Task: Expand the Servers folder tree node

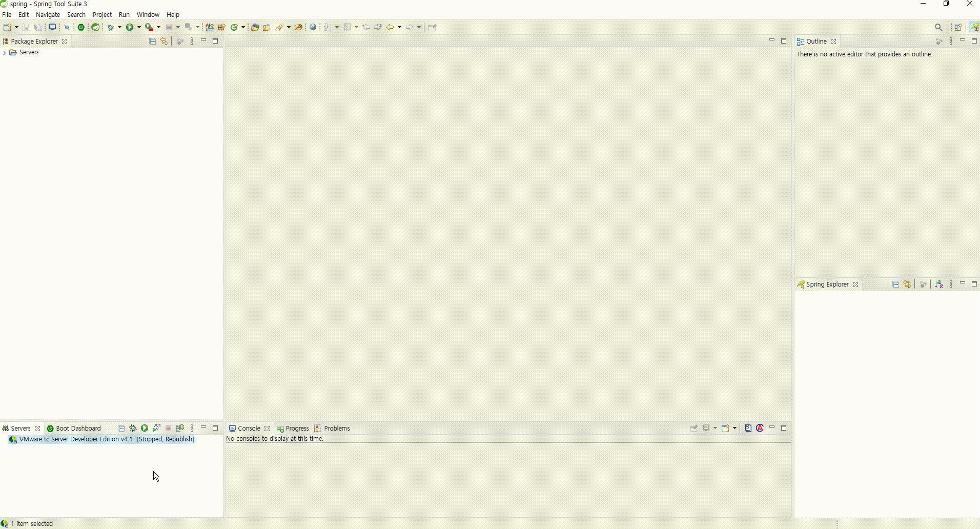Action: (5, 53)
